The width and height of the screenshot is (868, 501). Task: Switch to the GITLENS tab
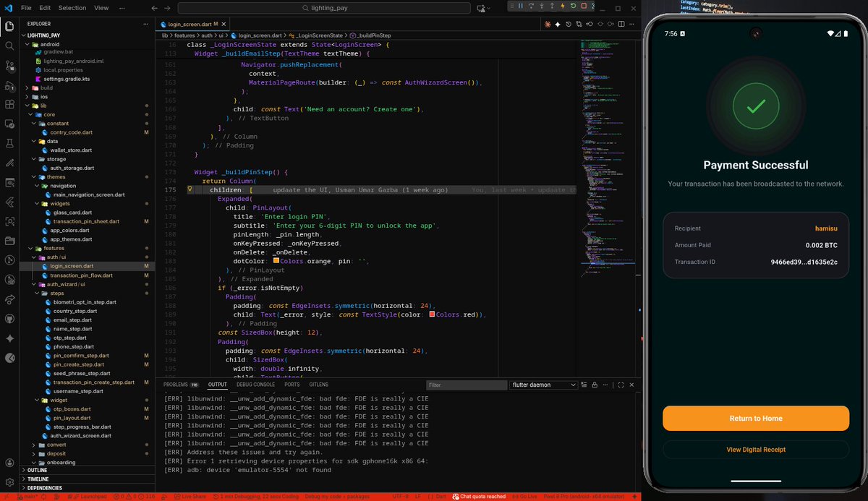318,385
